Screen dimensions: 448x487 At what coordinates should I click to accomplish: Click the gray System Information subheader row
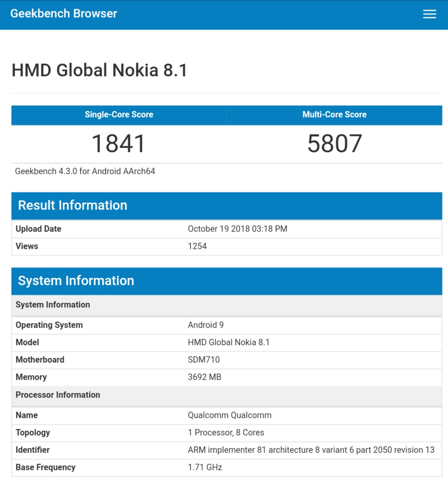(x=227, y=305)
